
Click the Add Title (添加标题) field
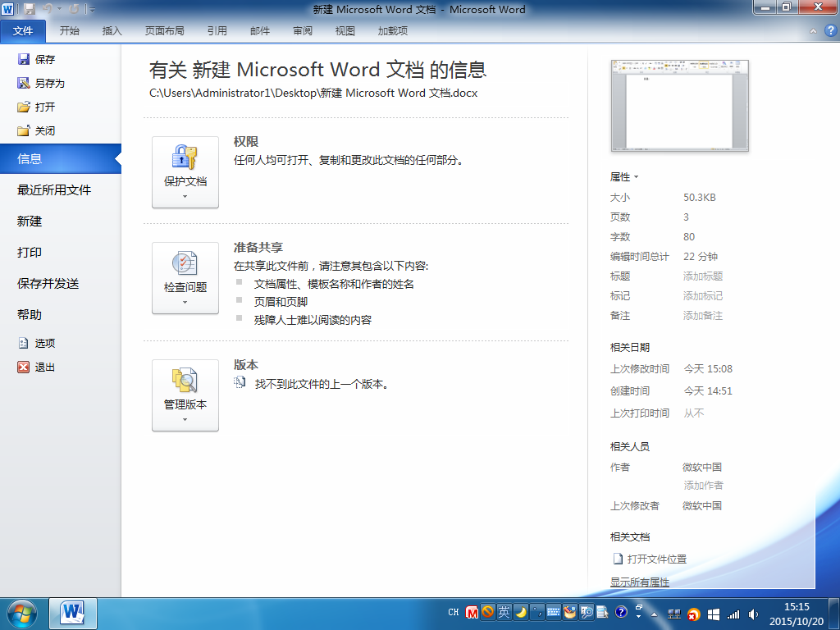pyautogui.click(x=703, y=276)
